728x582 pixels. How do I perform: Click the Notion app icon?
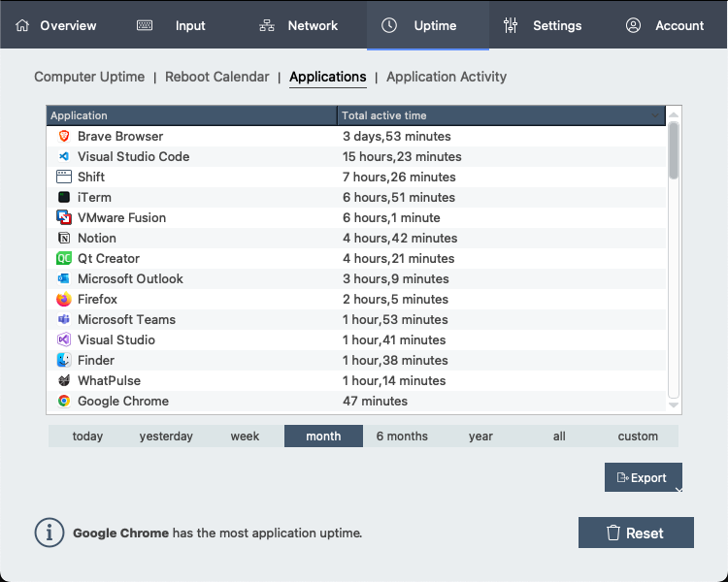click(64, 239)
